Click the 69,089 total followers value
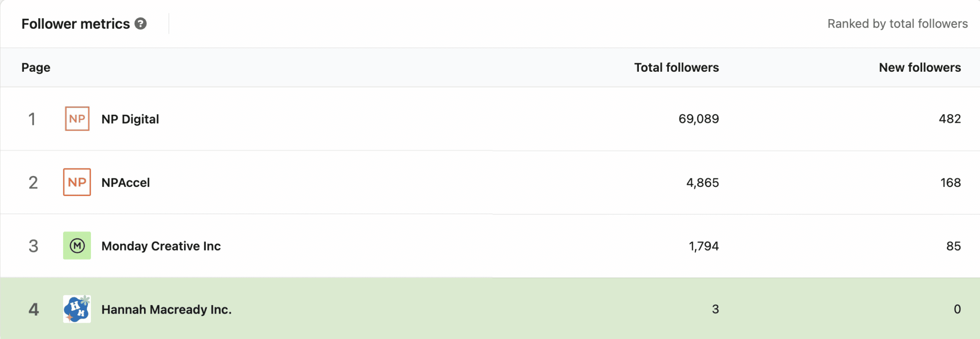 [699, 119]
